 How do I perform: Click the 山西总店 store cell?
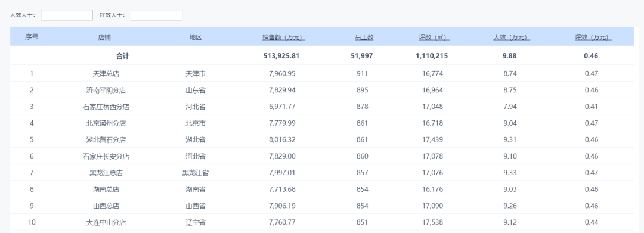point(106,206)
